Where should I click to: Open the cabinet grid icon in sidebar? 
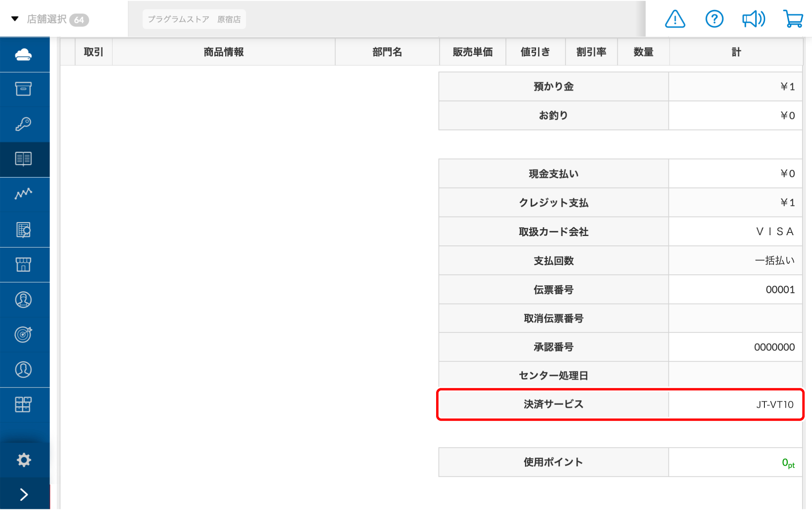24,405
